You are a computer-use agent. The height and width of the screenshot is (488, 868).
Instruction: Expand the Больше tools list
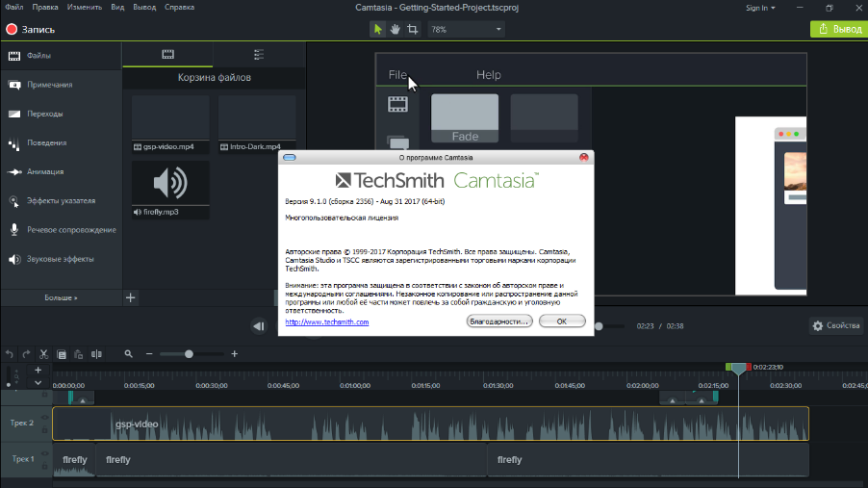point(61,298)
